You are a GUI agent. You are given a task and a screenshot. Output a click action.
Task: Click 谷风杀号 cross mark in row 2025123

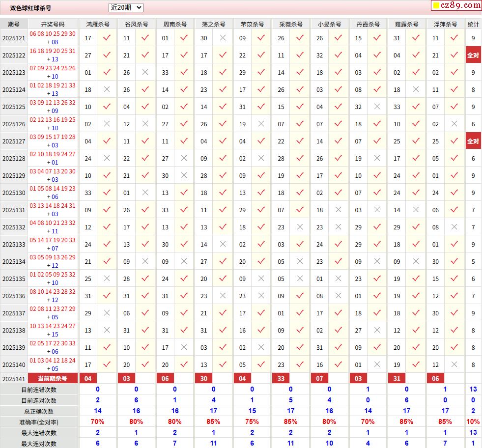pyautogui.click(x=145, y=72)
